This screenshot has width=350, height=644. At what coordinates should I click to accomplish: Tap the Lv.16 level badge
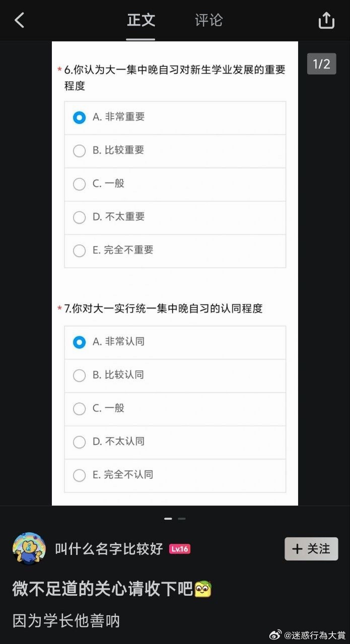(180, 549)
